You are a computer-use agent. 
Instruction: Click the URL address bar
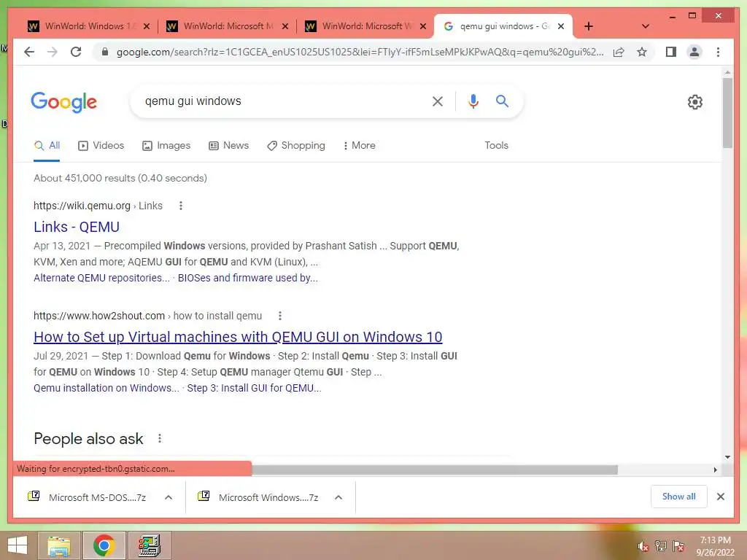coord(360,52)
